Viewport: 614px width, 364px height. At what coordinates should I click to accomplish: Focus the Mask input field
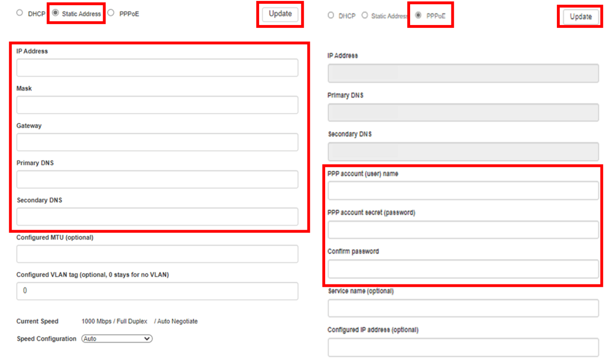coord(157,105)
